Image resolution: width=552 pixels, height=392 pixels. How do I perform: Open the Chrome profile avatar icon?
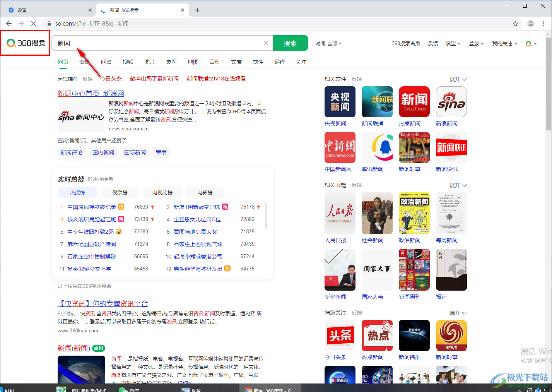531,24
